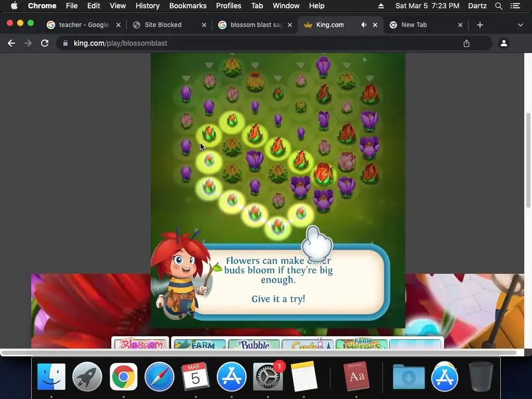Open the Blossom game thumbnail
532x399 pixels.
[x=141, y=343]
